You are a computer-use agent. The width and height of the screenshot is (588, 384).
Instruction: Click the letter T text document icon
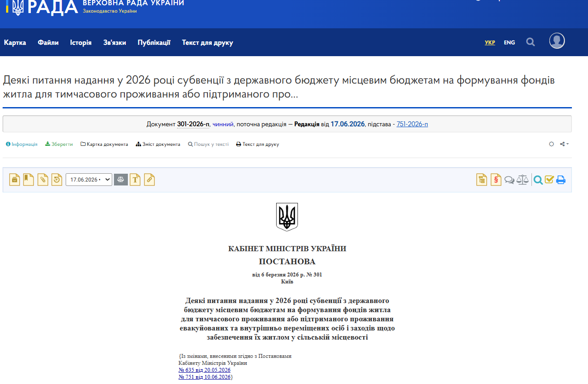pyautogui.click(x=135, y=179)
